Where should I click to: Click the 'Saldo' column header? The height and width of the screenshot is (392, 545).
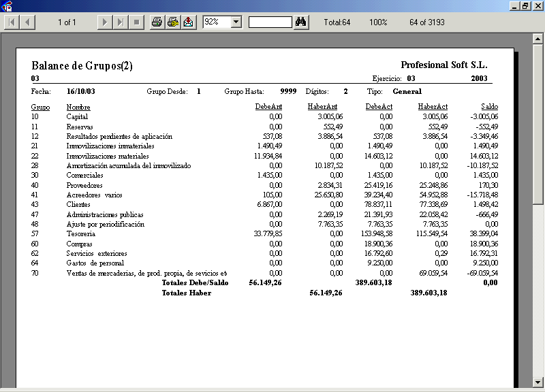(489, 108)
